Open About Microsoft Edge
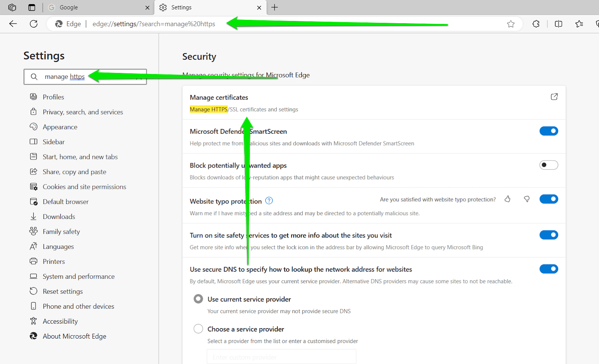 click(x=75, y=336)
